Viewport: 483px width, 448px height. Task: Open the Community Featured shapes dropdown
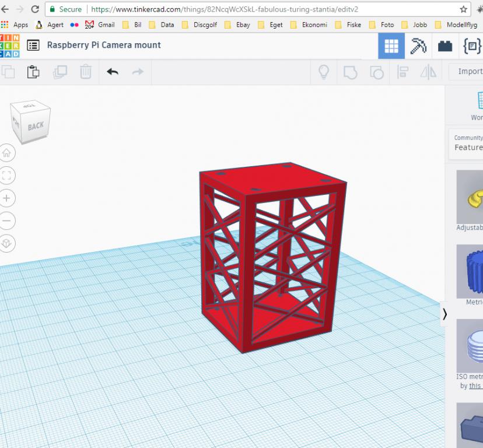pos(468,143)
